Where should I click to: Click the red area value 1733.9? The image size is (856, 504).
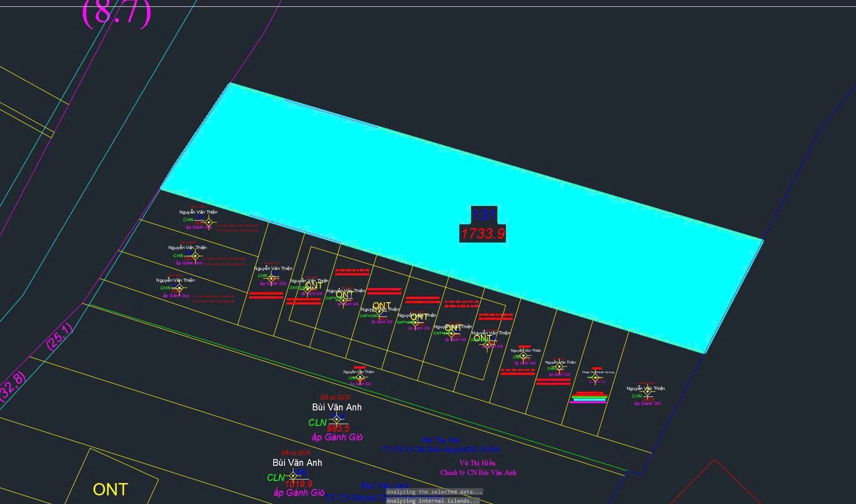483,234
